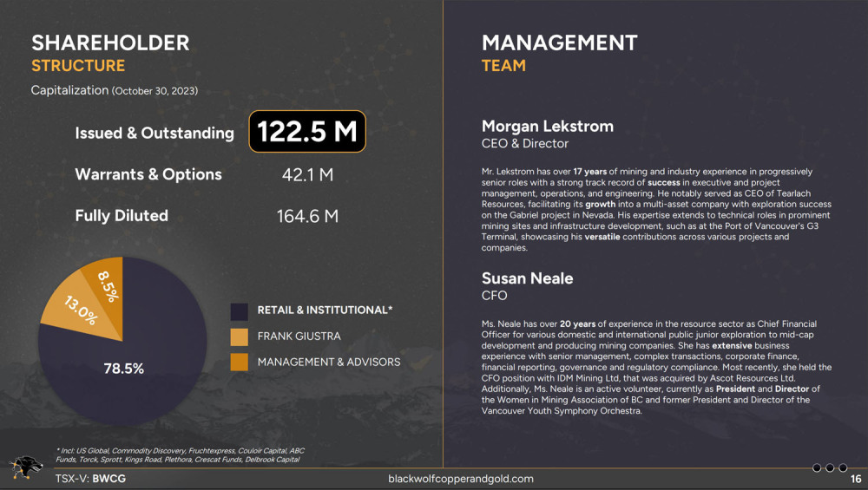Image resolution: width=868 pixels, height=490 pixels.
Task: Click the footnote listing US Global funds
Action: tap(180, 455)
